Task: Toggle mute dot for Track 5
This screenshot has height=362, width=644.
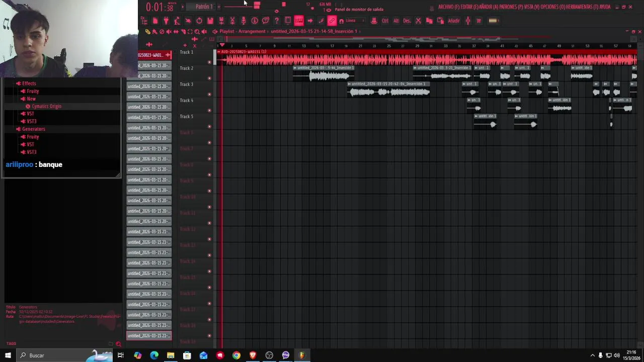Action: click(209, 127)
